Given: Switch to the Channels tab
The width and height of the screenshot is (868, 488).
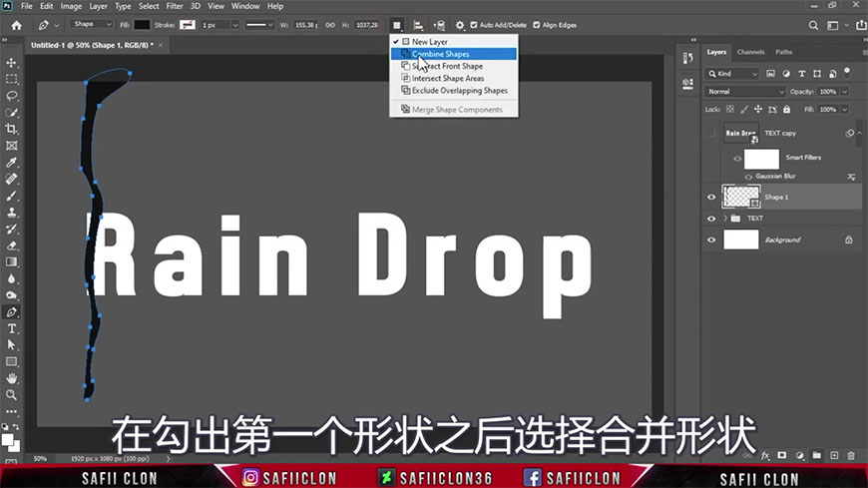Looking at the screenshot, I should [750, 52].
